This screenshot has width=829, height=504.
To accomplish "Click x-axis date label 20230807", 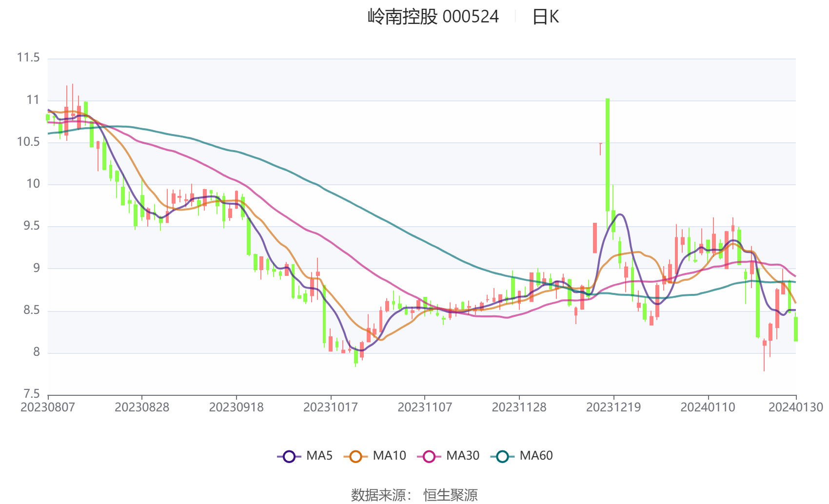I will coord(48,407).
